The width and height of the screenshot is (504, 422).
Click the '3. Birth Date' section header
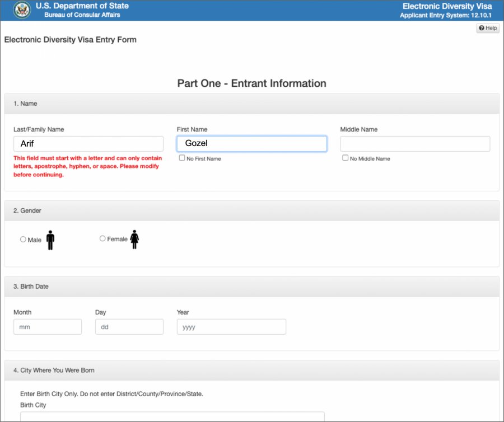(x=31, y=287)
